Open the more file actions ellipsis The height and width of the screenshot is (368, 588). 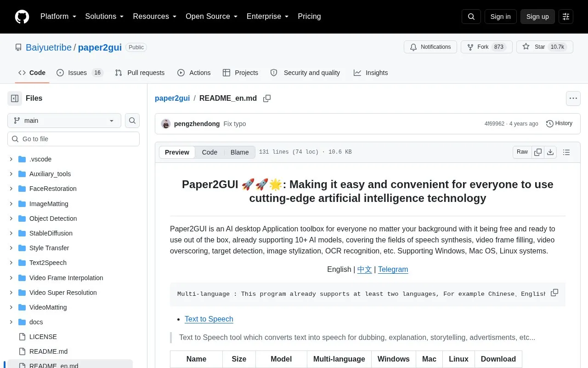(x=573, y=98)
